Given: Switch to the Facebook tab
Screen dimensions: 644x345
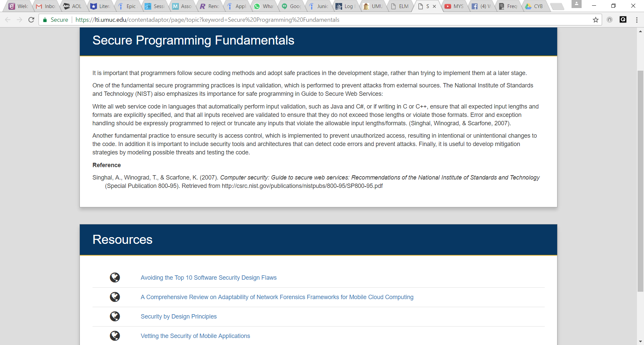Looking at the screenshot, I should pos(482,6).
